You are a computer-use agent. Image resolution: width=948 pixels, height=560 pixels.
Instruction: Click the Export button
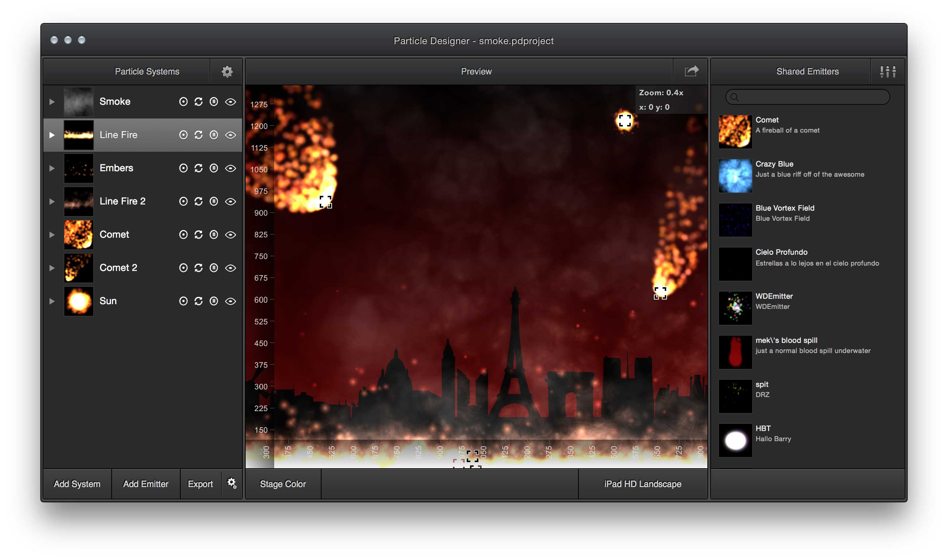(x=200, y=484)
